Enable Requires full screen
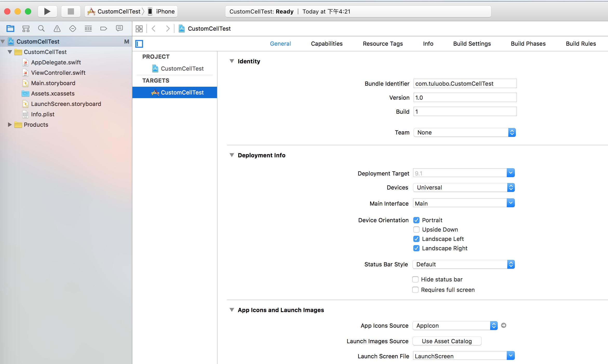The height and width of the screenshot is (364, 608). click(415, 290)
